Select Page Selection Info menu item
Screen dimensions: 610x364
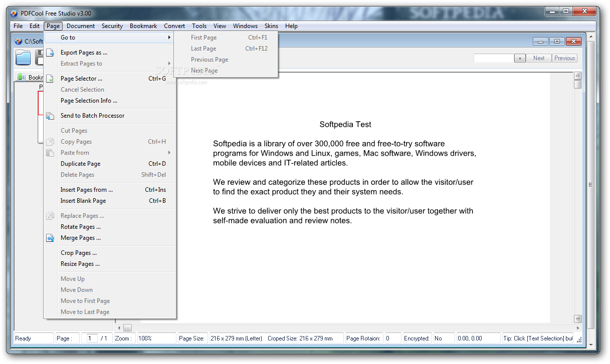click(x=110, y=100)
